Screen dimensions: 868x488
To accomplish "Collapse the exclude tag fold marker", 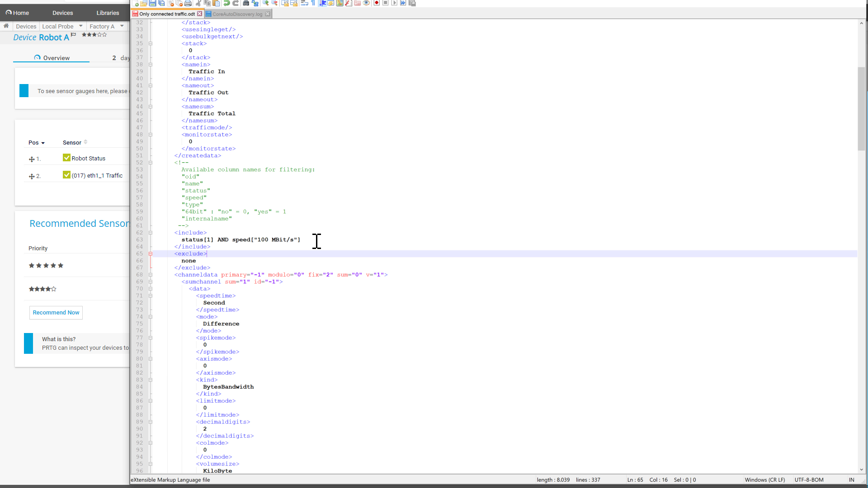I will 151,253.
